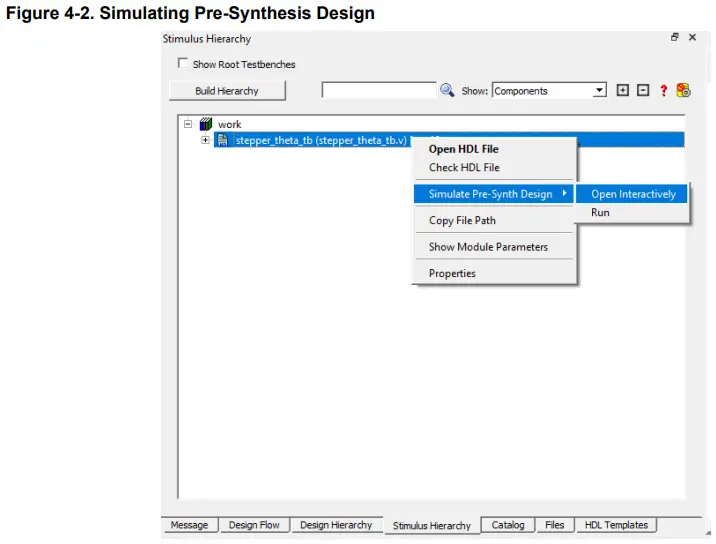
Task: Switch to the Files tab
Action: pos(554,525)
